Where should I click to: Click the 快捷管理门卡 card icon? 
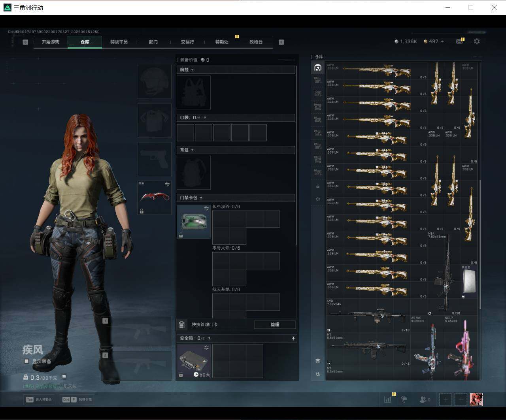pyautogui.click(x=181, y=325)
